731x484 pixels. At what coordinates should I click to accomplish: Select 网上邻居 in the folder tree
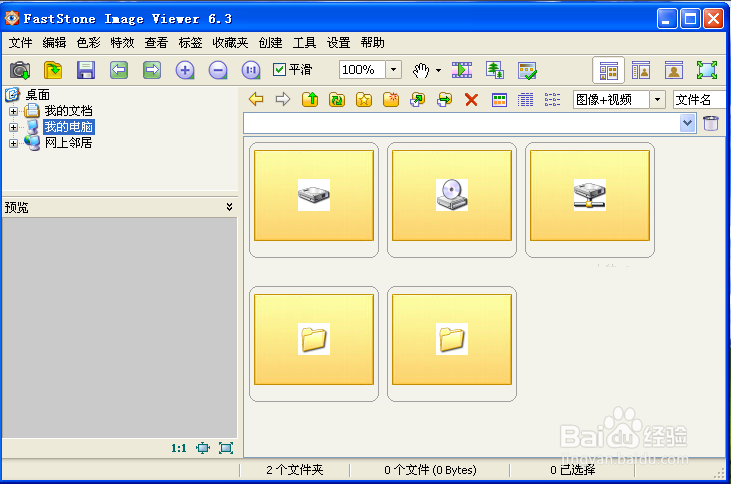(x=69, y=143)
